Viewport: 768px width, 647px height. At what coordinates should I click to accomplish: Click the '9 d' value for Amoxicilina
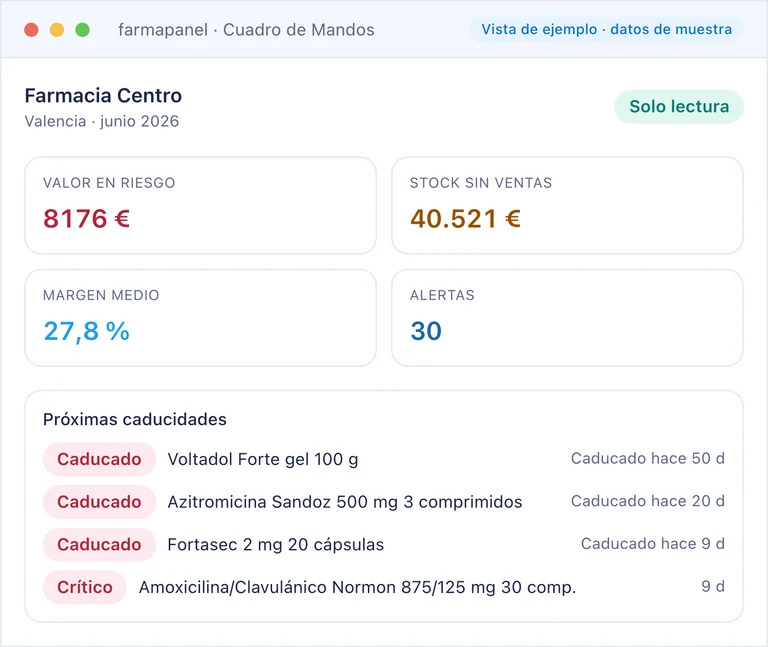pos(713,586)
